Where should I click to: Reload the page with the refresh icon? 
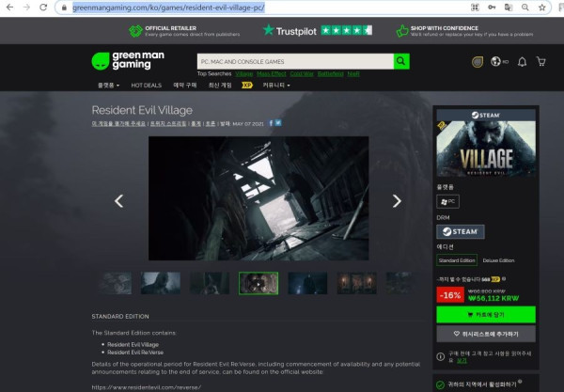[43, 8]
